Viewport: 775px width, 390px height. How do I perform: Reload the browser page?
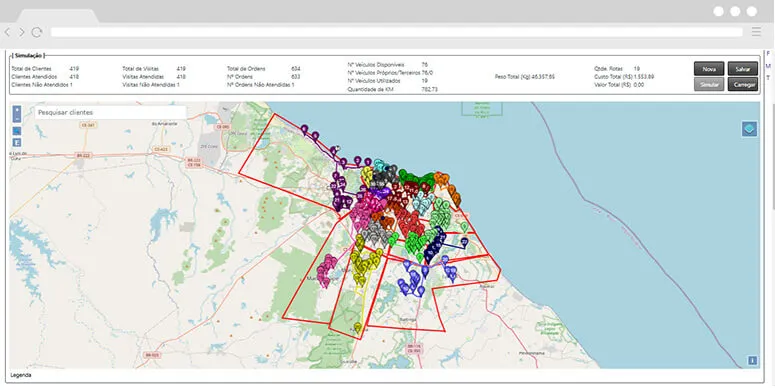pyautogui.click(x=37, y=32)
